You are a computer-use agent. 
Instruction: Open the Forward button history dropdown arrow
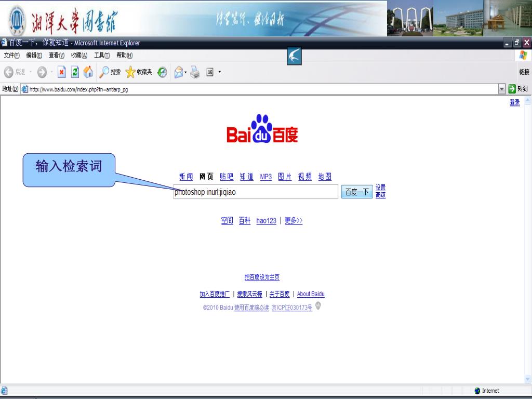51,72
